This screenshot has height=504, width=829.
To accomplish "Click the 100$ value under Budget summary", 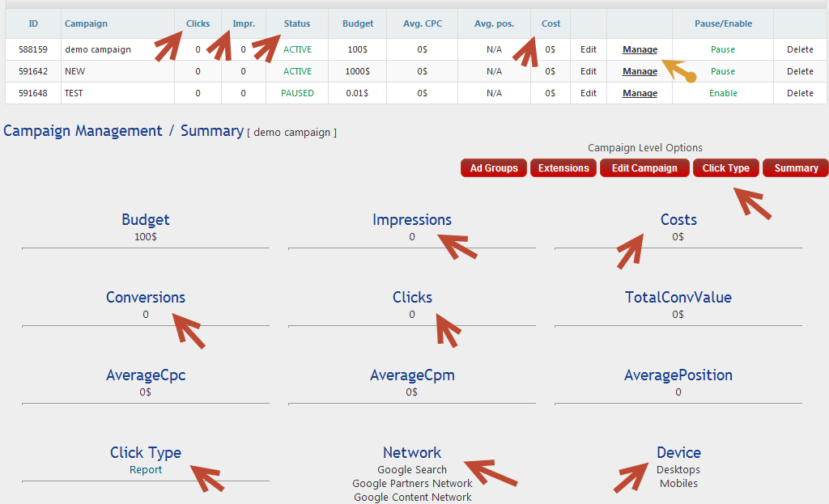I will click(x=146, y=237).
